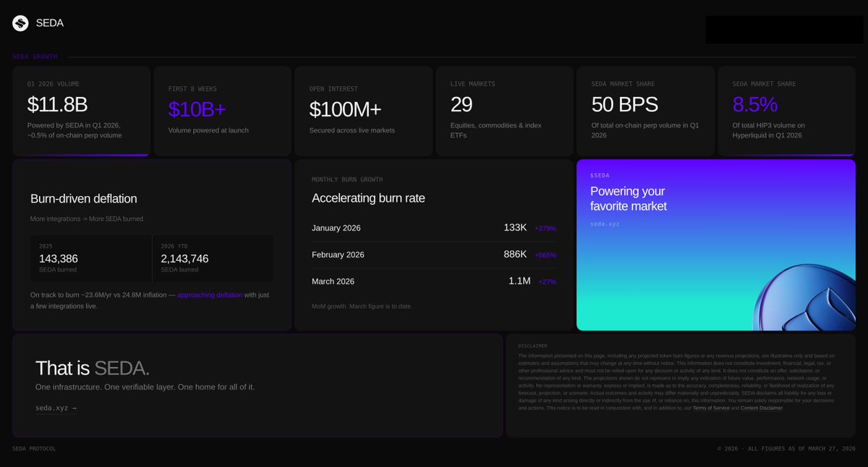Click 'Of total HIP3 volume on Hyperliquid' caption

tap(769, 130)
